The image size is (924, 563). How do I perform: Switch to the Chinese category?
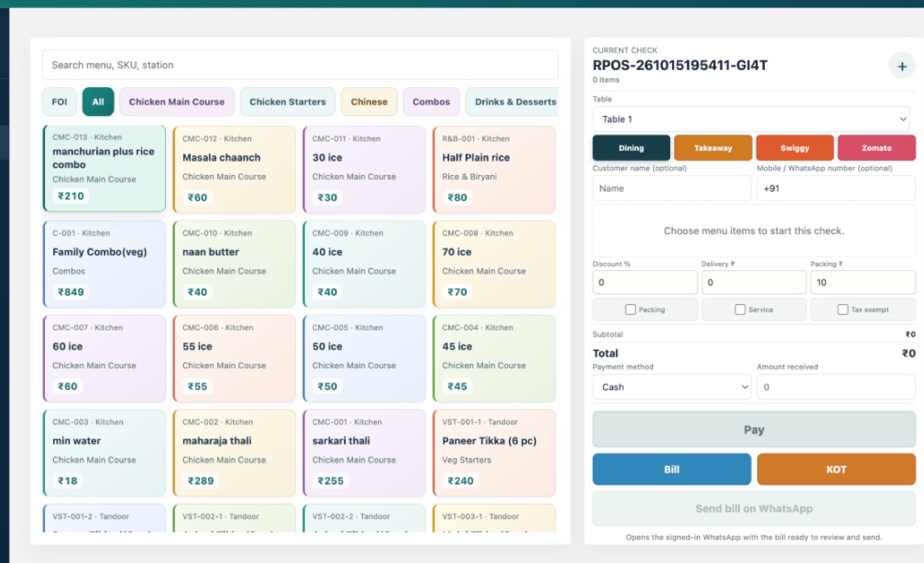(369, 102)
